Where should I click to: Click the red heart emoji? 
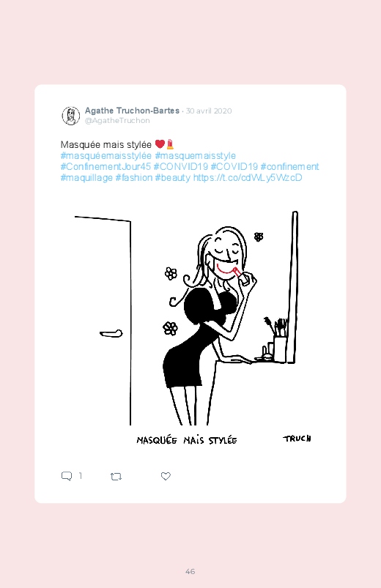tap(160, 144)
